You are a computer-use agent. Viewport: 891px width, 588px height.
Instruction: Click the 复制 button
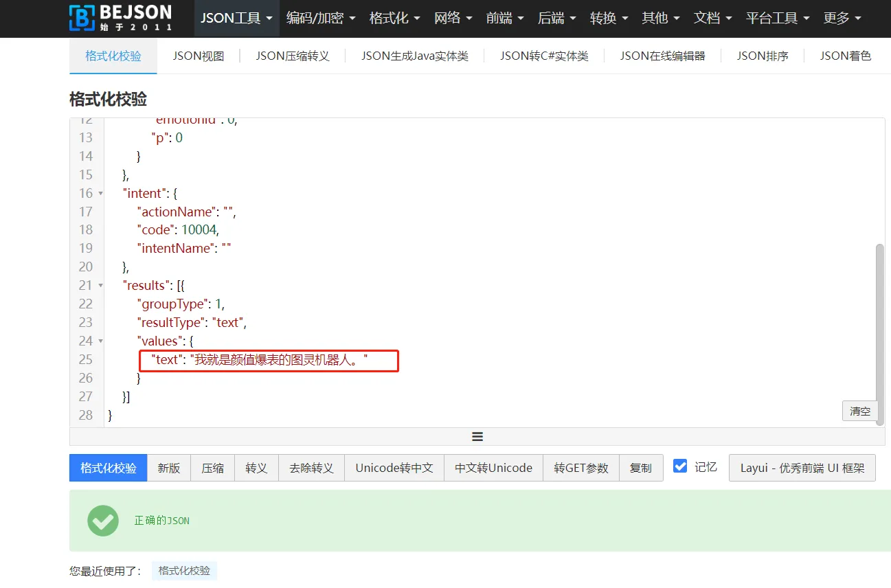point(641,468)
